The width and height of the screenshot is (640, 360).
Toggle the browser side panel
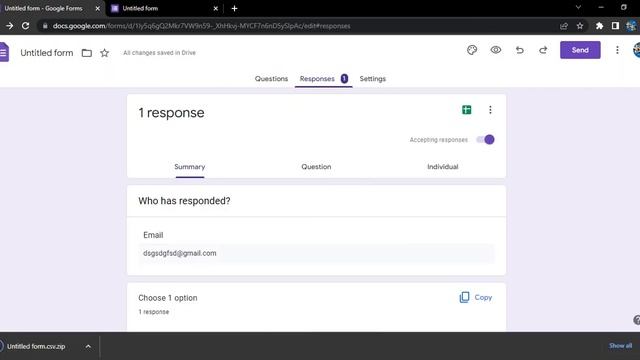point(615,26)
